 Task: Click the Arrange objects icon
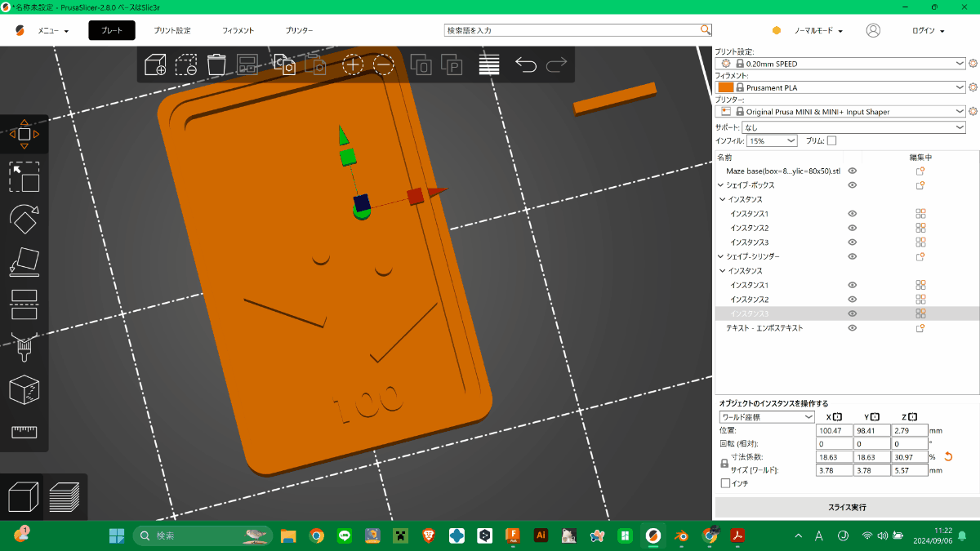pyautogui.click(x=247, y=64)
